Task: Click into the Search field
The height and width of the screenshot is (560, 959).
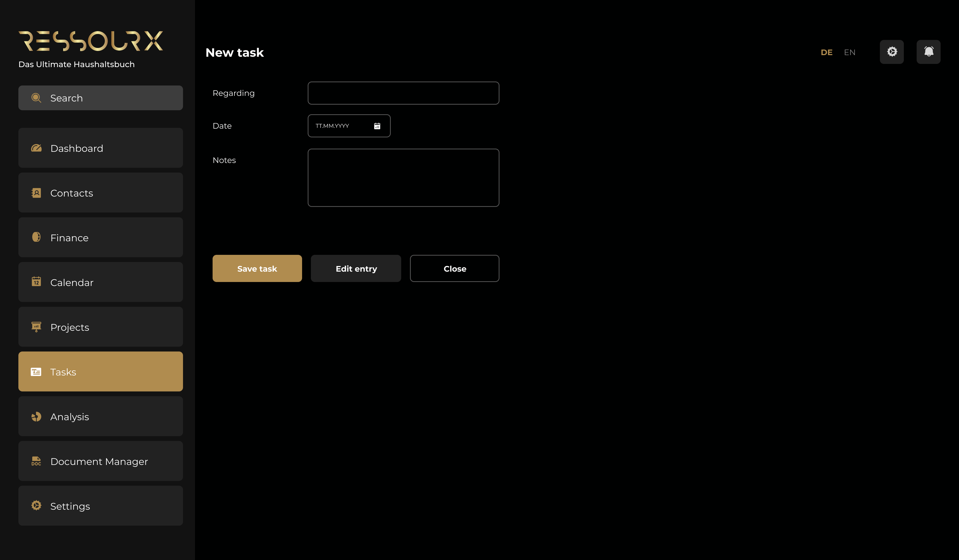Action: click(x=100, y=98)
